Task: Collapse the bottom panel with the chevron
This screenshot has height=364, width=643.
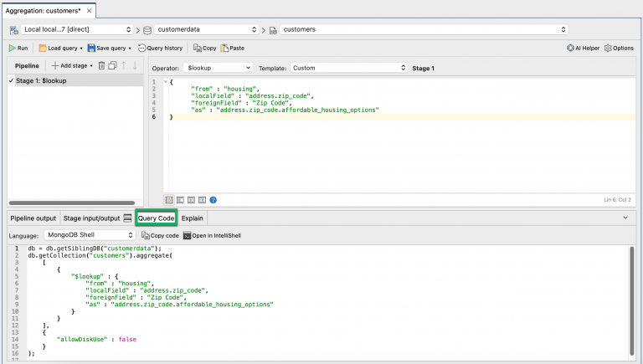Action: click(625, 218)
